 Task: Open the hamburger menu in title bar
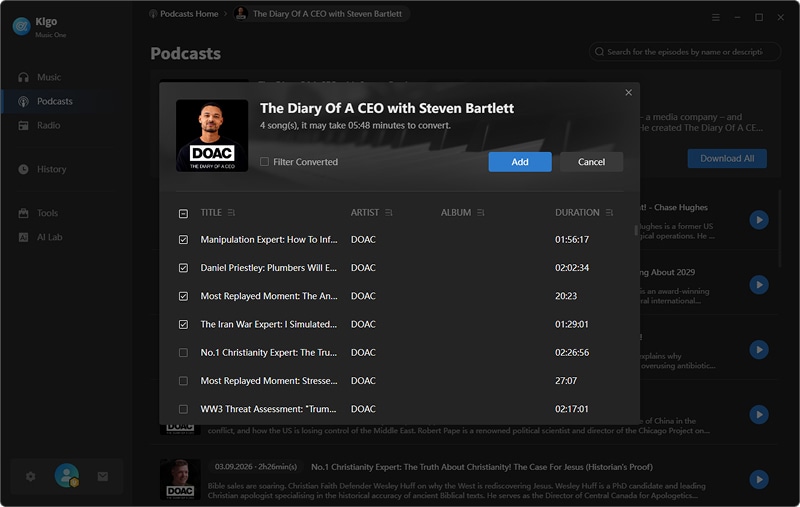716,17
